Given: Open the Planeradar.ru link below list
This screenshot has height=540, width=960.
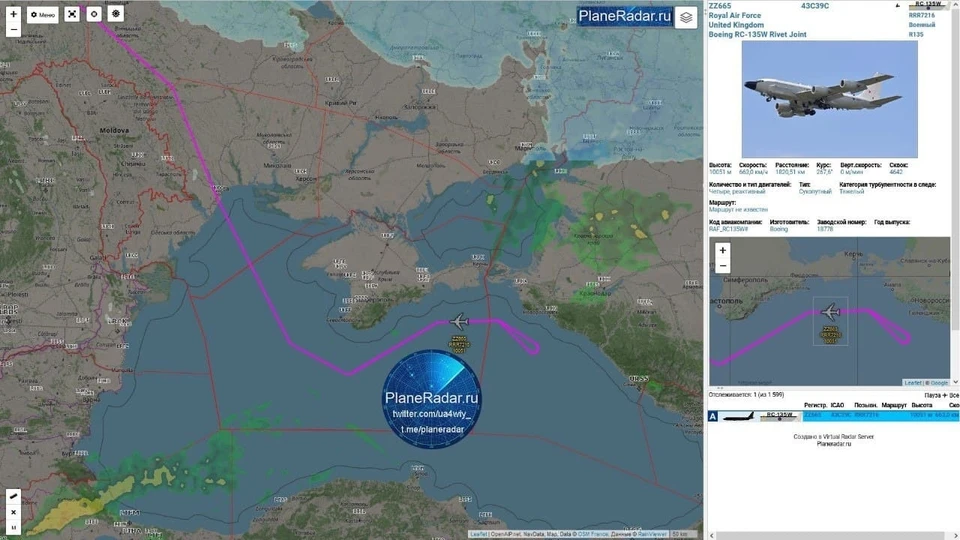Looking at the screenshot, I should (833, 444).
